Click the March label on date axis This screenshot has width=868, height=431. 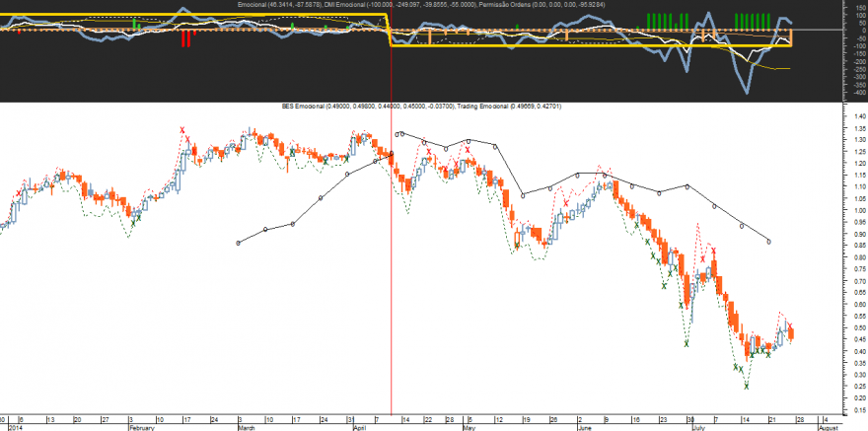(x=247, y=428)
